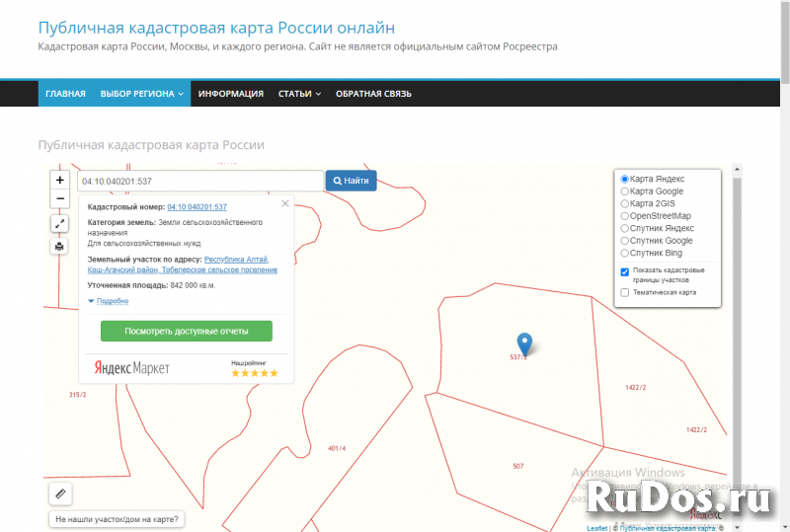Click parcel label 507 on map
The image size is (790, 532).
[x=517, y=466]
